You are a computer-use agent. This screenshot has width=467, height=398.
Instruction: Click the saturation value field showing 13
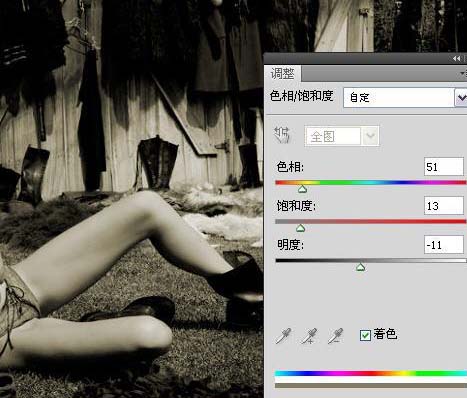(444, 206)
